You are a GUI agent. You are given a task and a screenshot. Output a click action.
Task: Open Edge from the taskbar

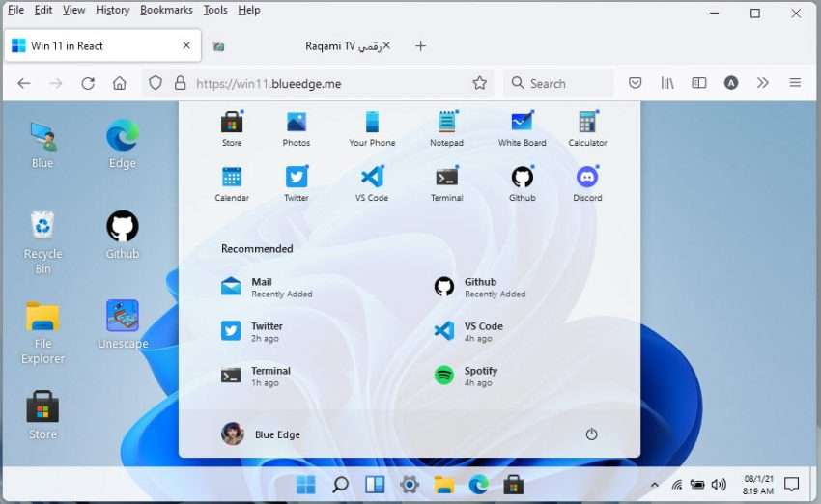[x=478, y=485]
